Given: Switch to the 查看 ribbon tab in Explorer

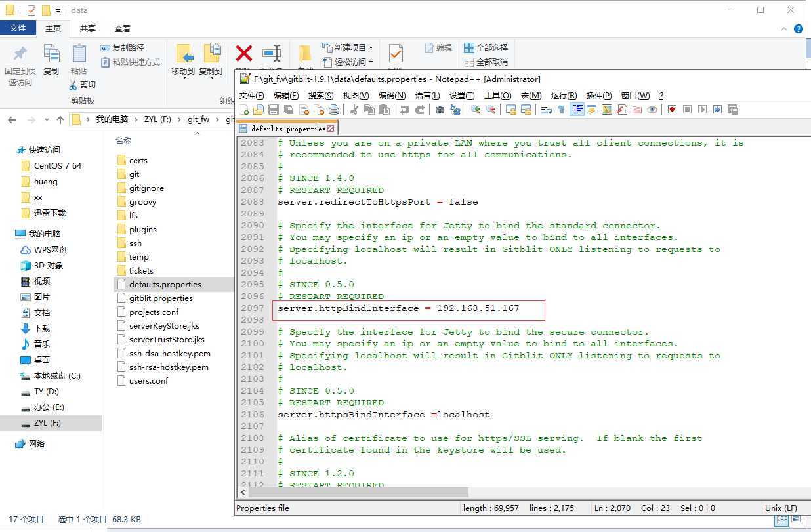Looking at the screenshot, I should tap(123, 28).
